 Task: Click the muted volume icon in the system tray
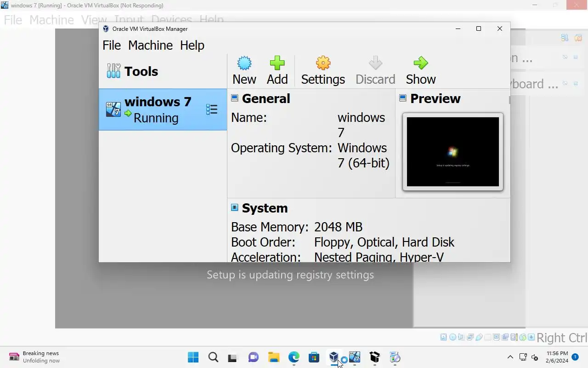(x=535, y=357)
